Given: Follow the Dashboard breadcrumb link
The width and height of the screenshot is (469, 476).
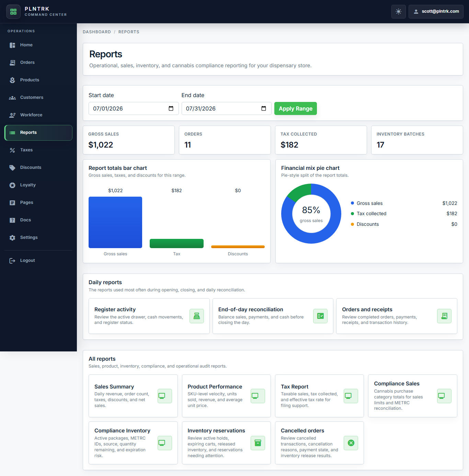Looking at the screenshot, I should coord(97,32).
